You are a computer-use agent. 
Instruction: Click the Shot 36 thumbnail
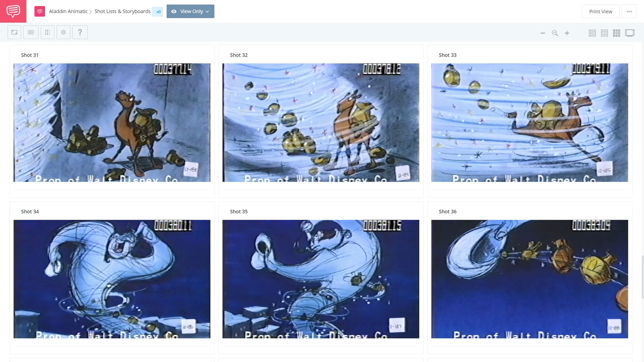pos(529,279)
